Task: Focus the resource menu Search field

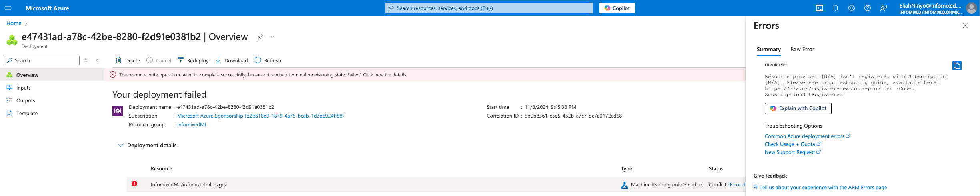Action: pos(42,60)
